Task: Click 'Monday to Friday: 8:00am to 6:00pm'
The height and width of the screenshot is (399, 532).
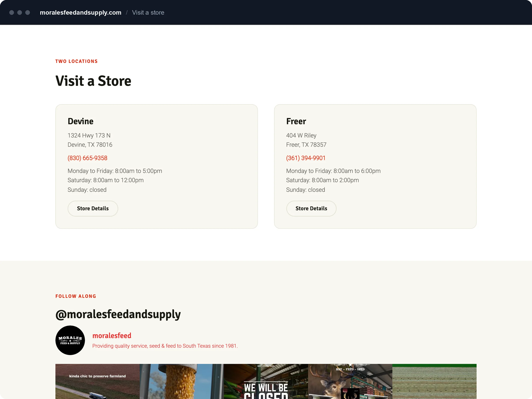Action: (333, 171)
